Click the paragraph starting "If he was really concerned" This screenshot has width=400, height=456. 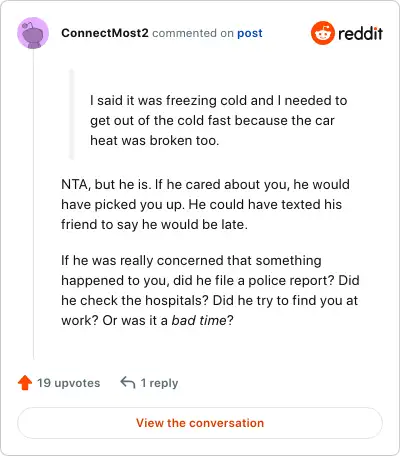click(210, 290)
